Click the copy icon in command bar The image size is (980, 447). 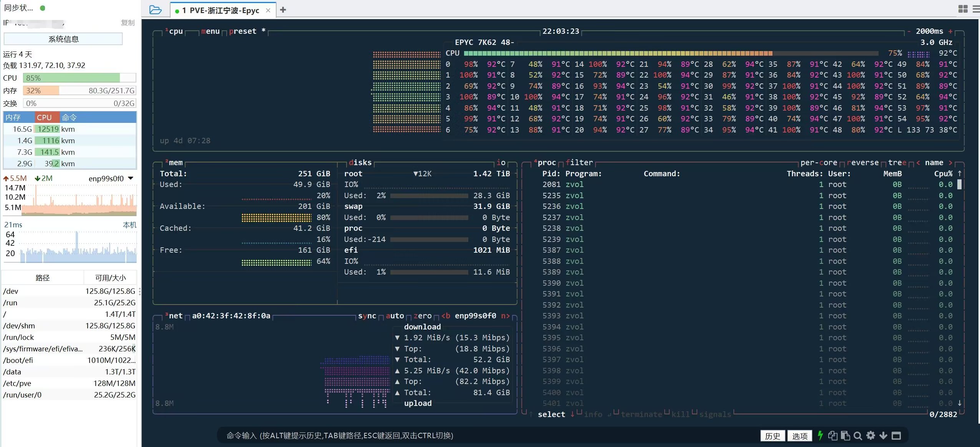click(x=832, y=435)
